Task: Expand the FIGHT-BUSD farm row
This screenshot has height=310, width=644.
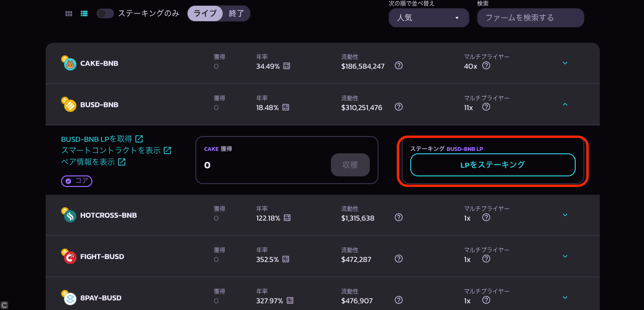Action: tap(565, 256)
